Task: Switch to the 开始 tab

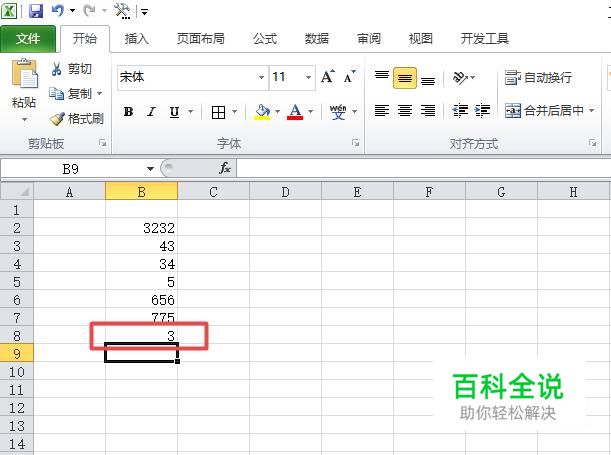Action: coord(85,39)
